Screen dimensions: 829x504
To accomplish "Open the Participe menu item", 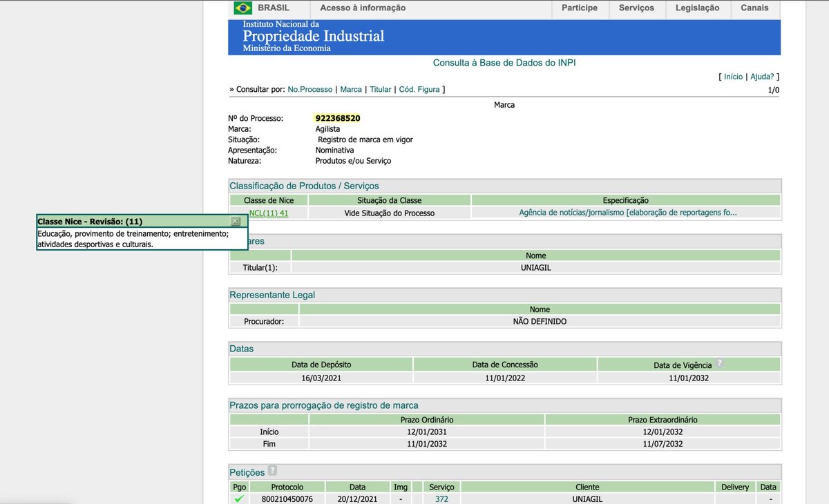I will pos(580,8).
